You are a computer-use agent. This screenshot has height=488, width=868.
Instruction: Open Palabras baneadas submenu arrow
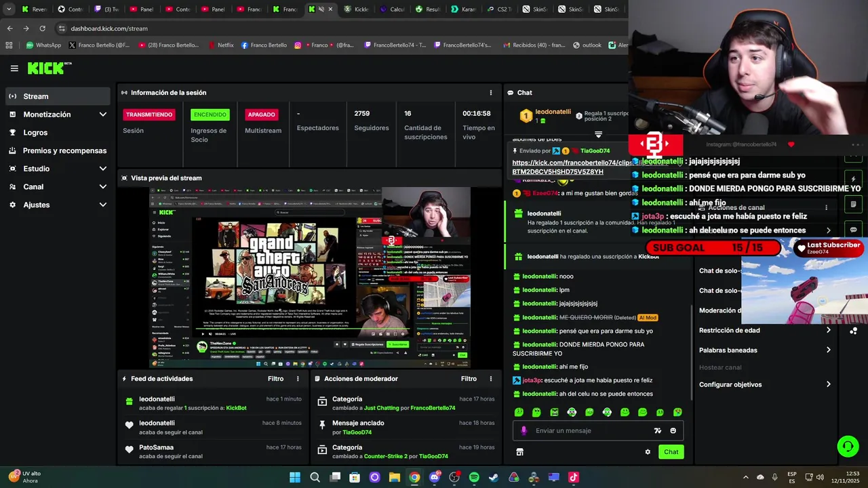(828, 350)
